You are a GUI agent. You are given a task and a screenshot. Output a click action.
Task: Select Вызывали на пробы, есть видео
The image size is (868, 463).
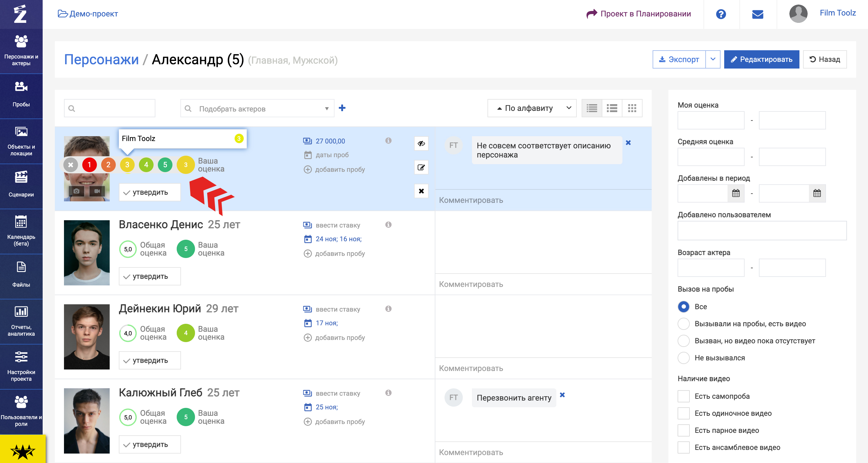(684, 324)
